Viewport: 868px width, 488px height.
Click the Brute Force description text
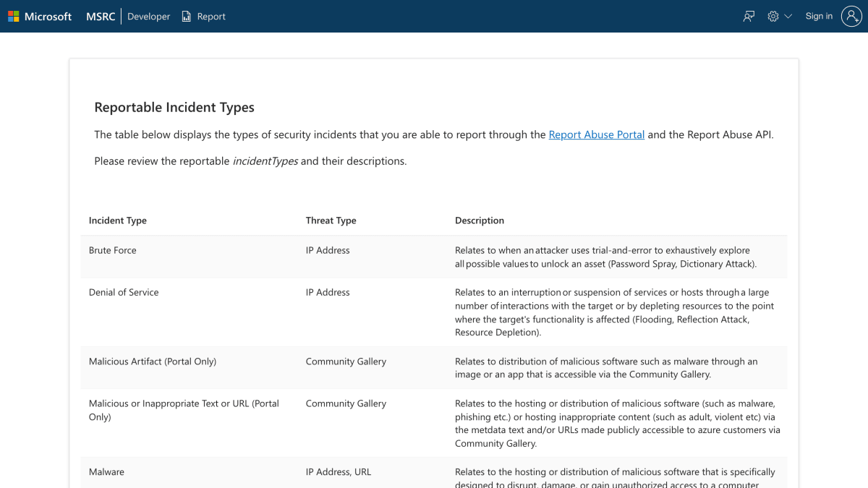pyautogui.click(x=606, y=257)
